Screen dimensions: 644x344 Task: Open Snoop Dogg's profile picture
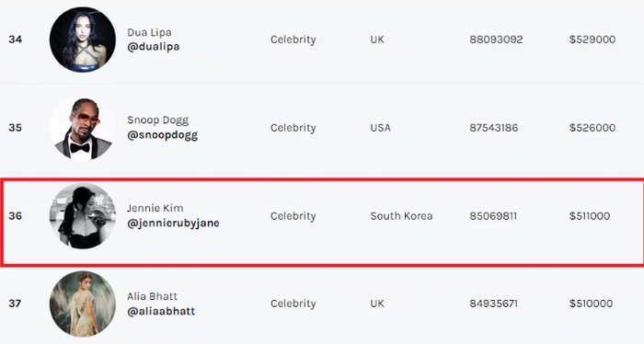coord(83,128)
